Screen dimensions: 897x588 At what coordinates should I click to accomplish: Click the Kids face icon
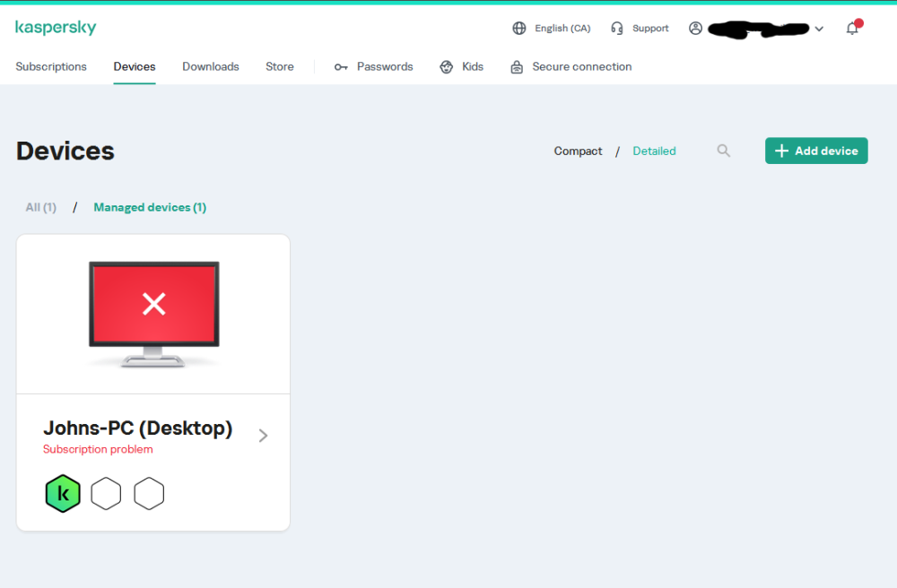446,67
